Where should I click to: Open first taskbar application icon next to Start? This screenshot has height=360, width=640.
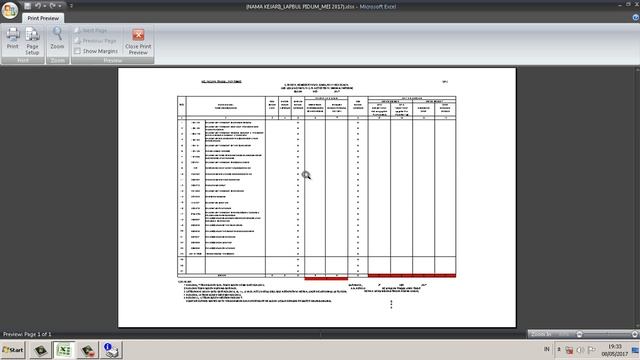40,350
